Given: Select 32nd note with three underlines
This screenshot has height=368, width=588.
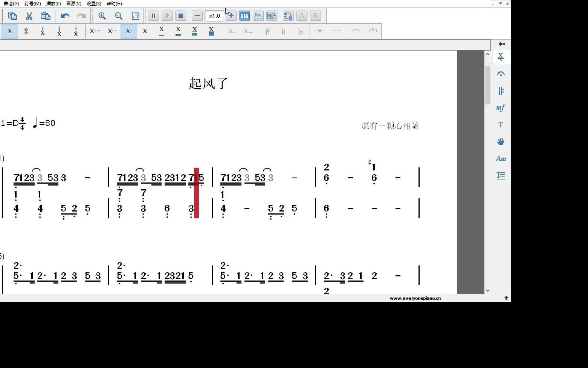Looking at the screenshot, I should click(x=195, y=31).
